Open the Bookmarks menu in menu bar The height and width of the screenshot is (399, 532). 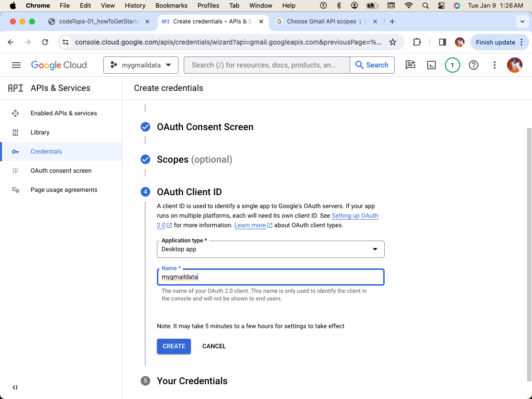pos(171,5)
